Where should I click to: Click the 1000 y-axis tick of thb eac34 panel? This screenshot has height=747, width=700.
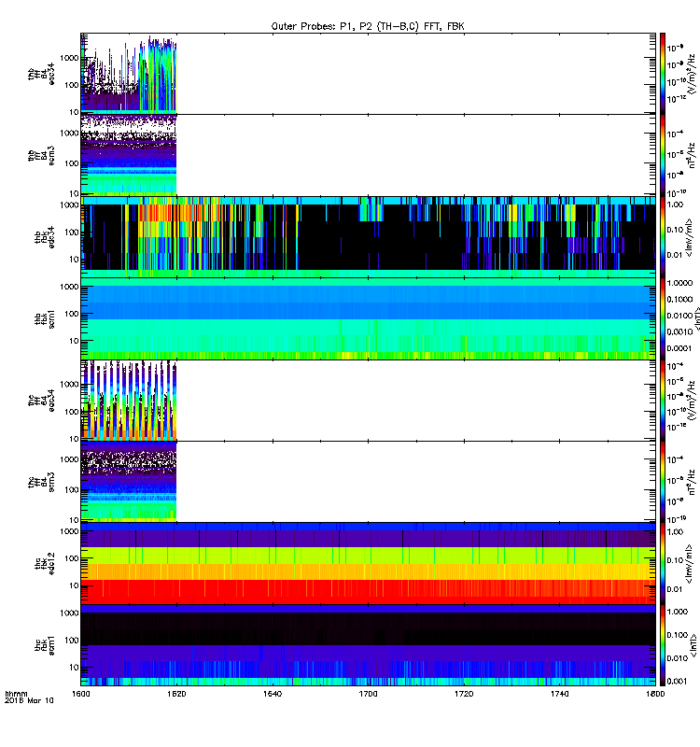(69, 58)
